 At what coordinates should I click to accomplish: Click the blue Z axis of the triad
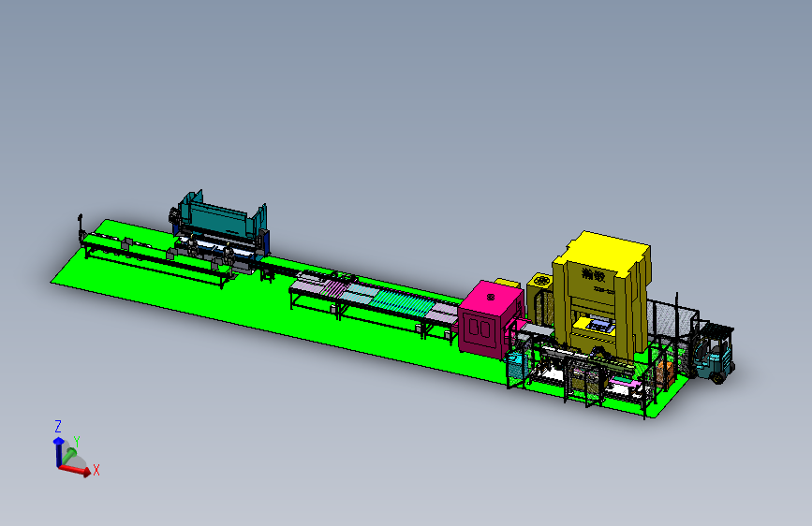tap(58, 451)
